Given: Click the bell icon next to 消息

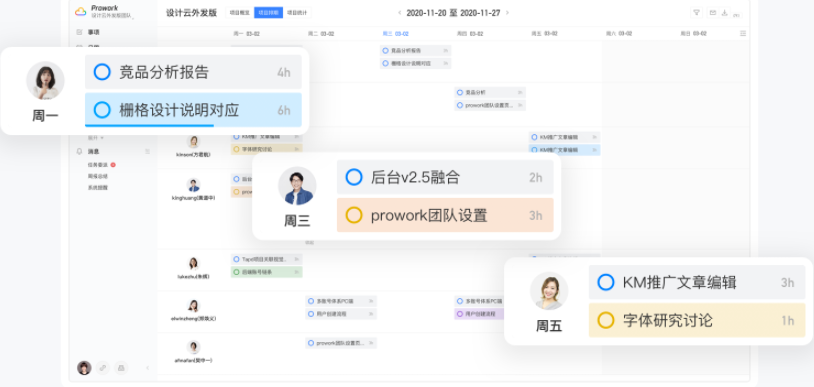Looking at the screenshot, I should click(79, 151).
